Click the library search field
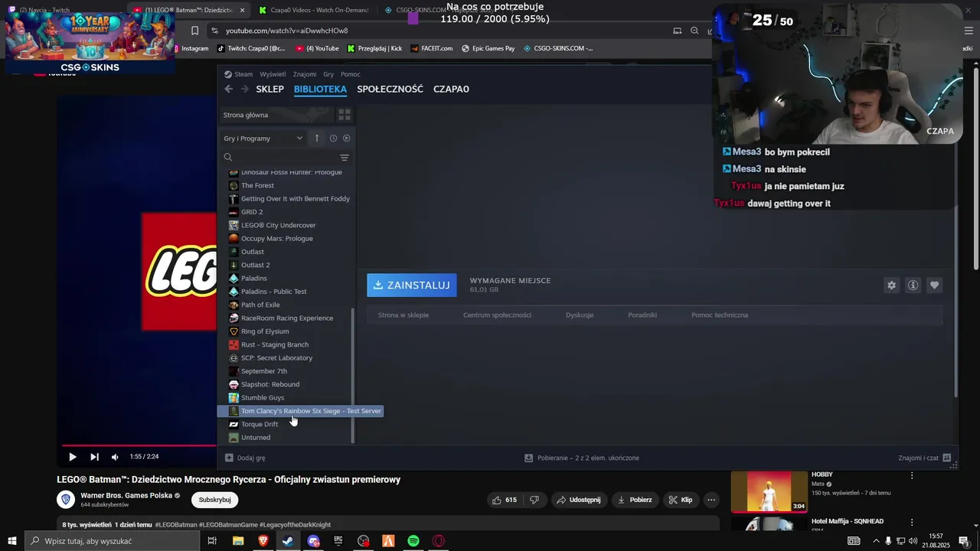 pyautogui.click(x=279, y=157)
